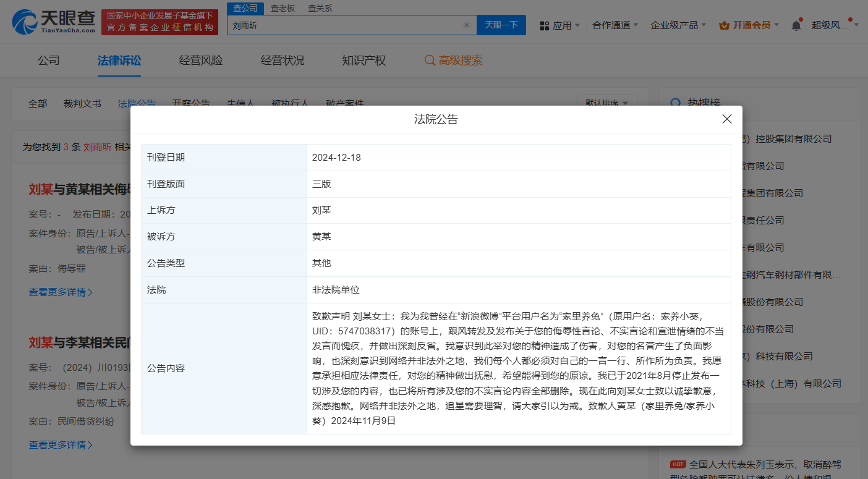Switch to the 查老板 tab
The height and width of the screenshot is (479, 868).
tap(283, 8)
